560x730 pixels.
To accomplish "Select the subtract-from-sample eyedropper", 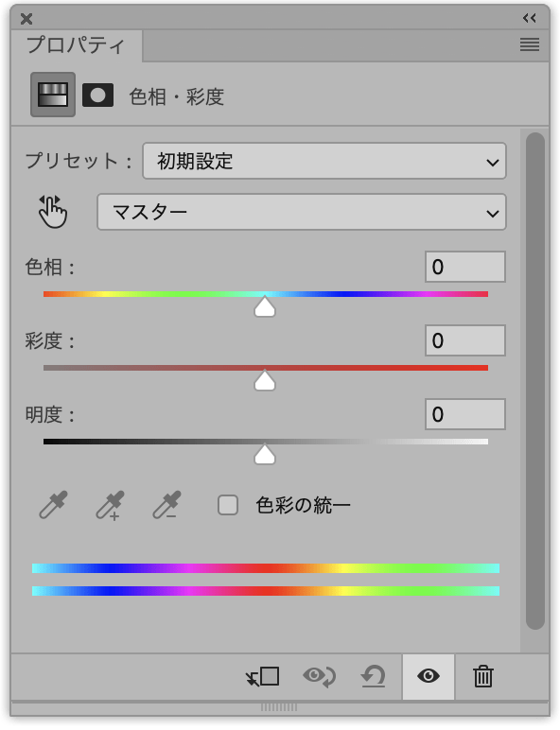I will click(166, 505).
